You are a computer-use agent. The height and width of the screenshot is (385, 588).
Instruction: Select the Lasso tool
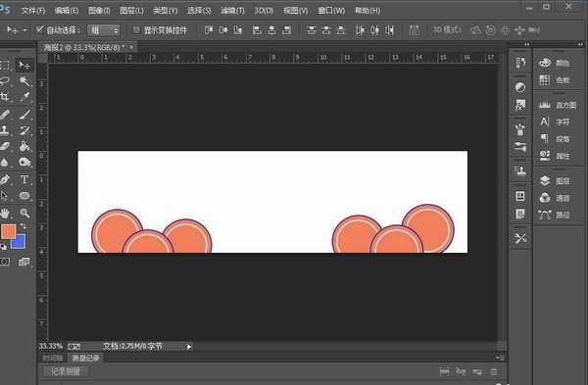coord(5,81)
